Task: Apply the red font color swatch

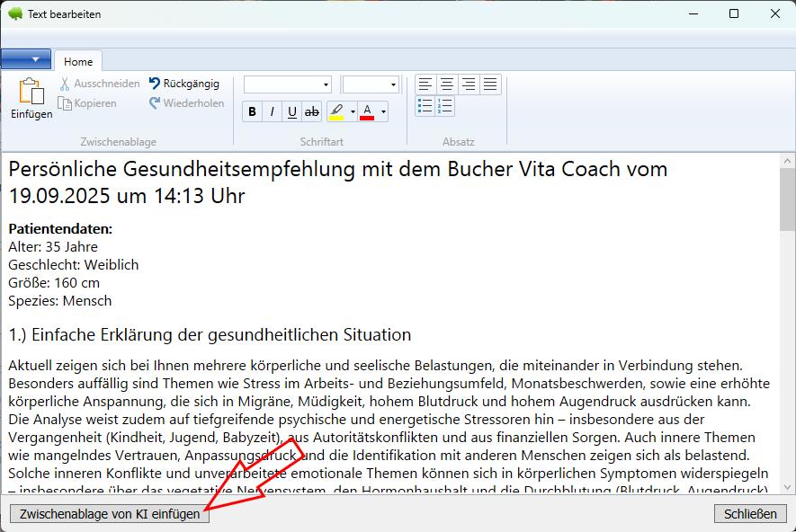Action: [x=367, y=112]
